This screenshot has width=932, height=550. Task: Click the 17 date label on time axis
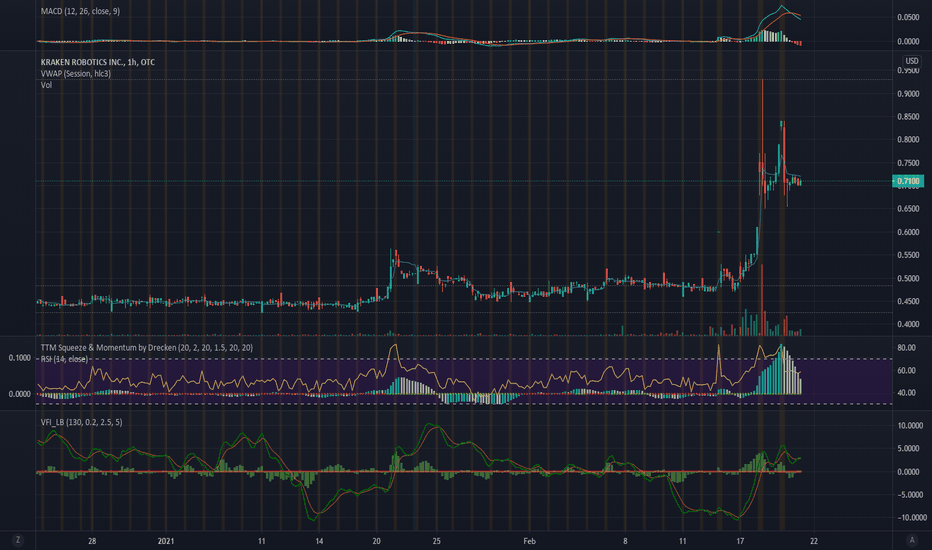[x=740, y=541]
